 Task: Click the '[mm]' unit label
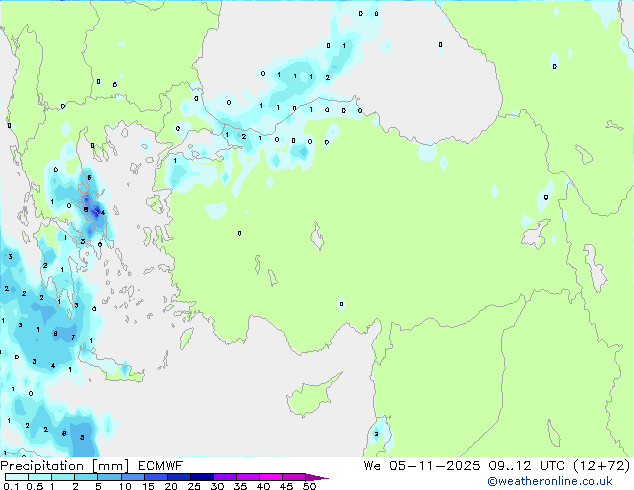point(111,466)
